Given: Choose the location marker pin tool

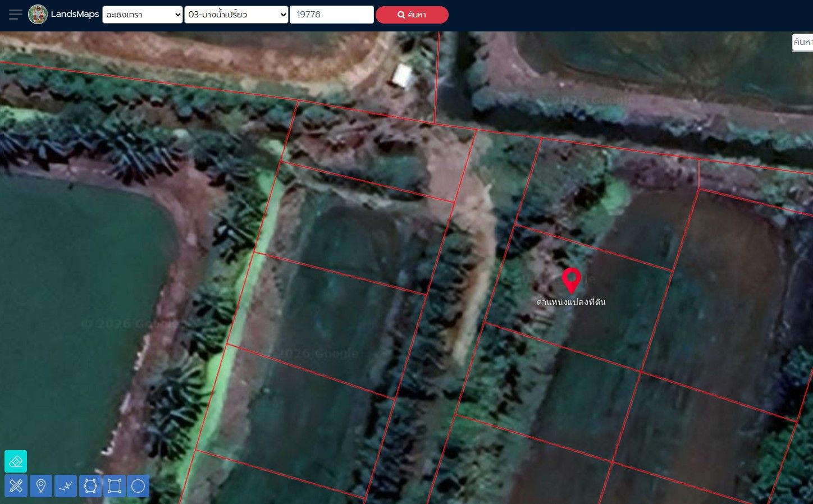Looking at the screenshot, I should pos(41,486).
